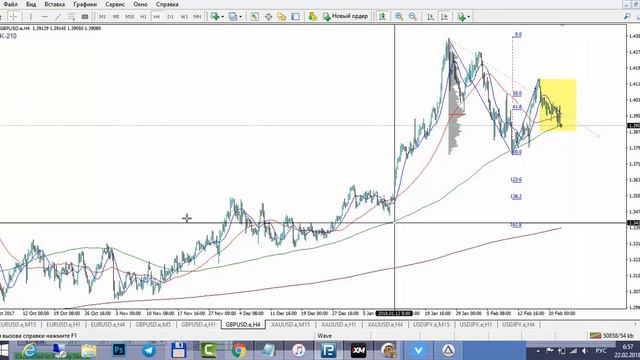Select the Fibonacci retracement tool
The image size is (640, 360).
tap(71, 16)
